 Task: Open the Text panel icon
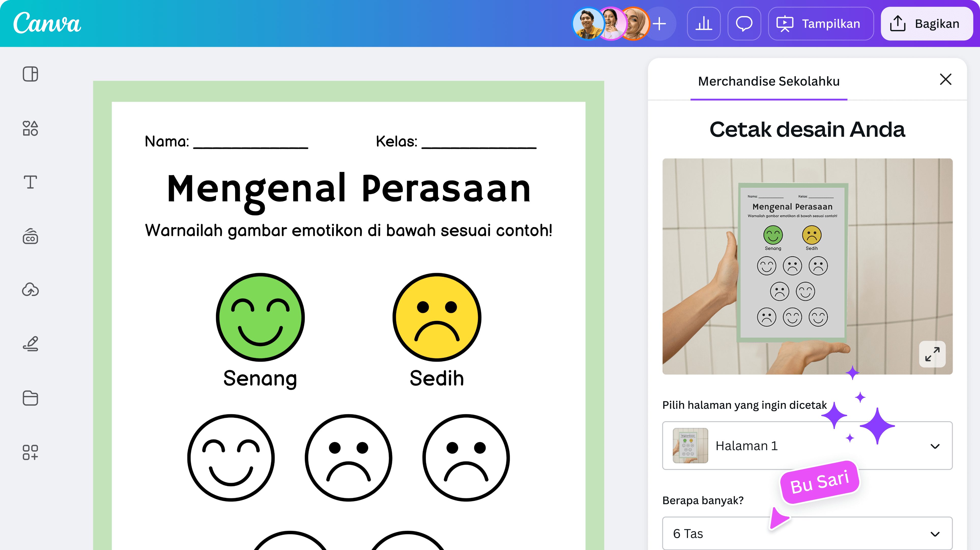[x=31, y=183]
